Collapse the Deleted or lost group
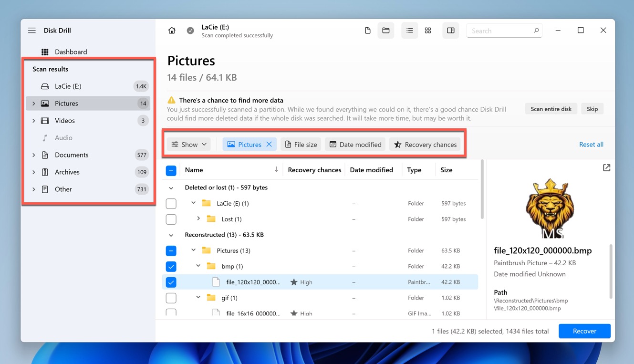The image size is (634, 364). 171,188
